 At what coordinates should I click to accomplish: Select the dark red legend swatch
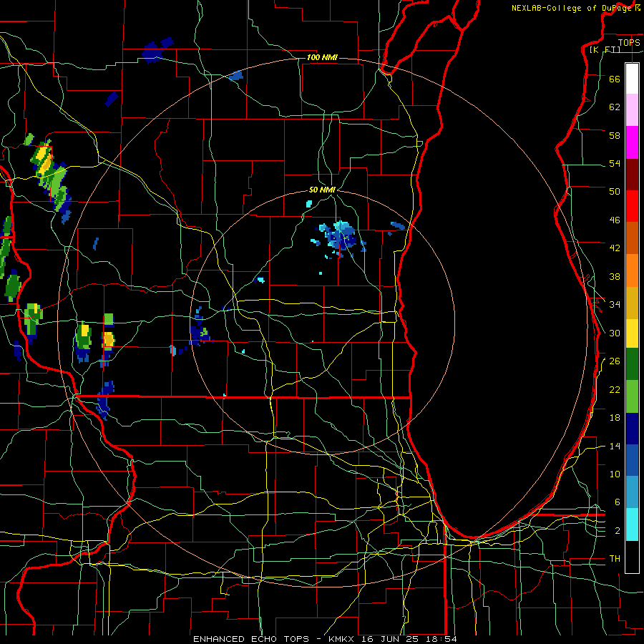632,175
